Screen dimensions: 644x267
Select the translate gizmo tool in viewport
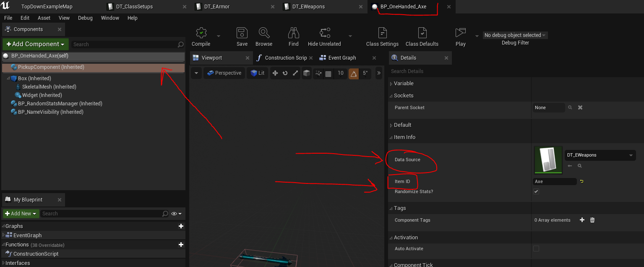click(275, 73)
